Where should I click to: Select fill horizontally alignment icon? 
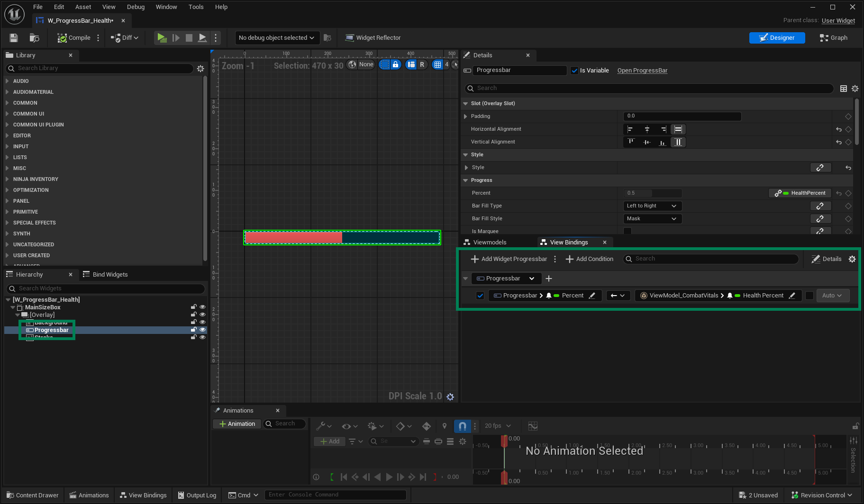coord(678,129)
